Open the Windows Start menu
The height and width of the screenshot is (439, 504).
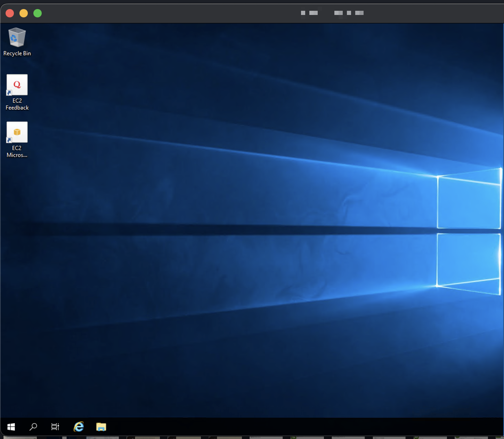[x=11, y=427]
